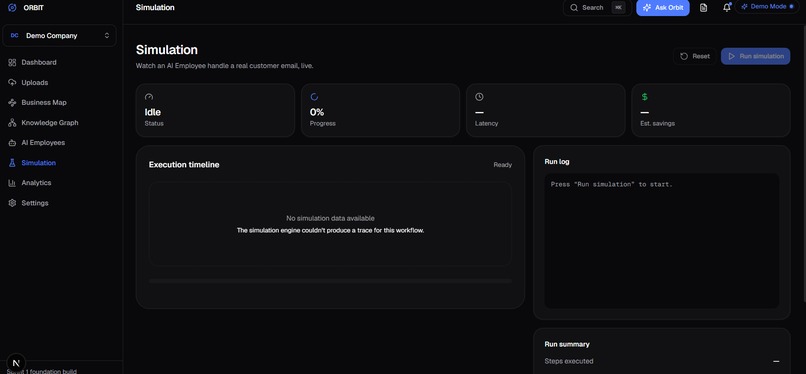The height and width of the screenshot is (374, 806).
Task: Click the Orbit logo icon
Action: pyautogui.click(x=12, y=8)
